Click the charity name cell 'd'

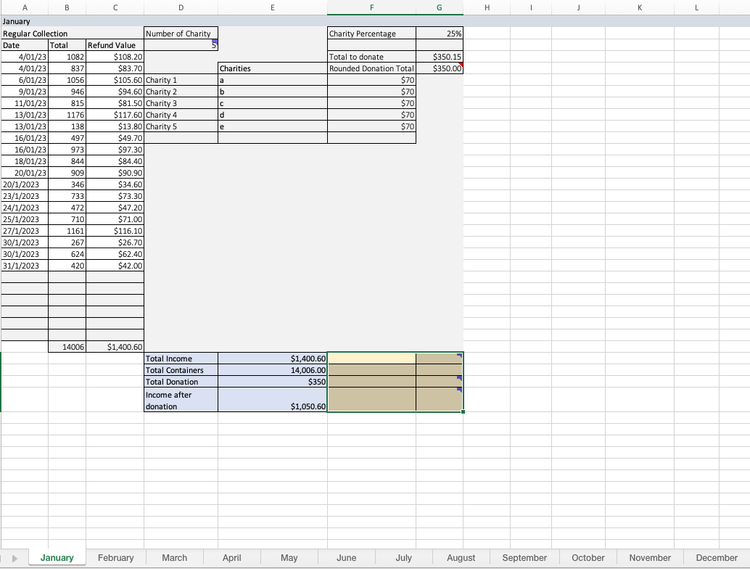click(x=273, y=115)
